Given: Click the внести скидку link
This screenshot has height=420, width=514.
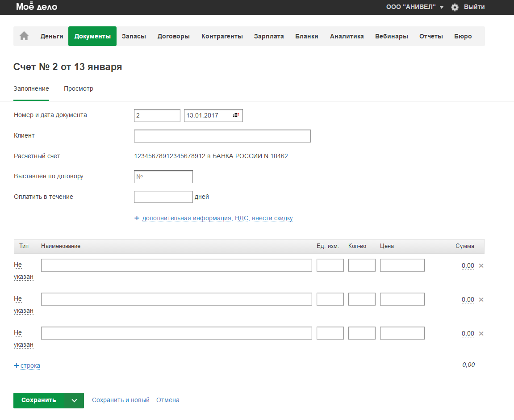Looking at the screenshot, I should point(272,218).
